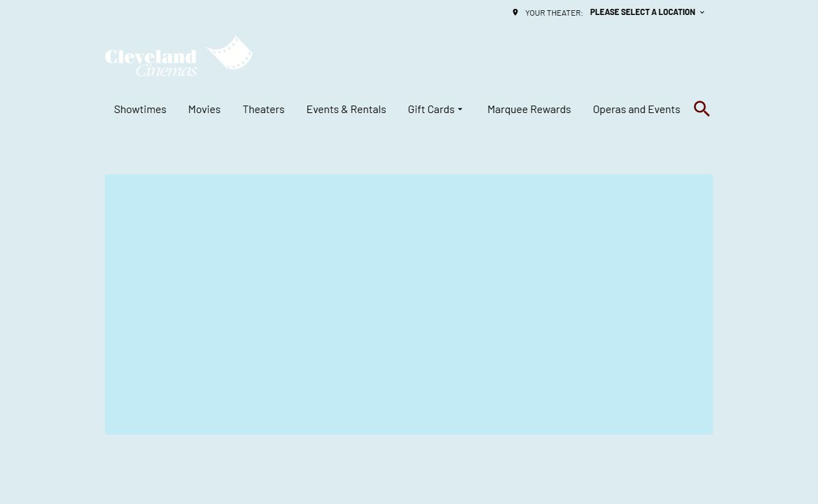Expand the Gift Cards menu arrow
Screen dimensions: 818x504
point(460,110)
